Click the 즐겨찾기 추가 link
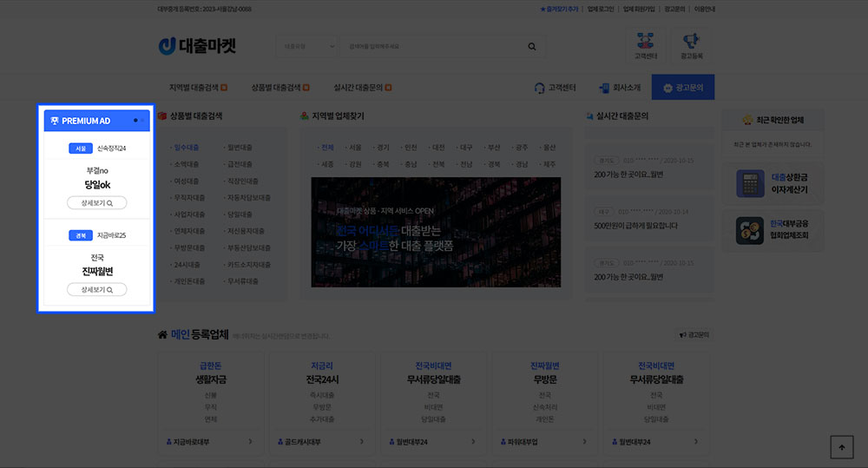The height and width of the screenshot is (468, 868). point(559,9)
